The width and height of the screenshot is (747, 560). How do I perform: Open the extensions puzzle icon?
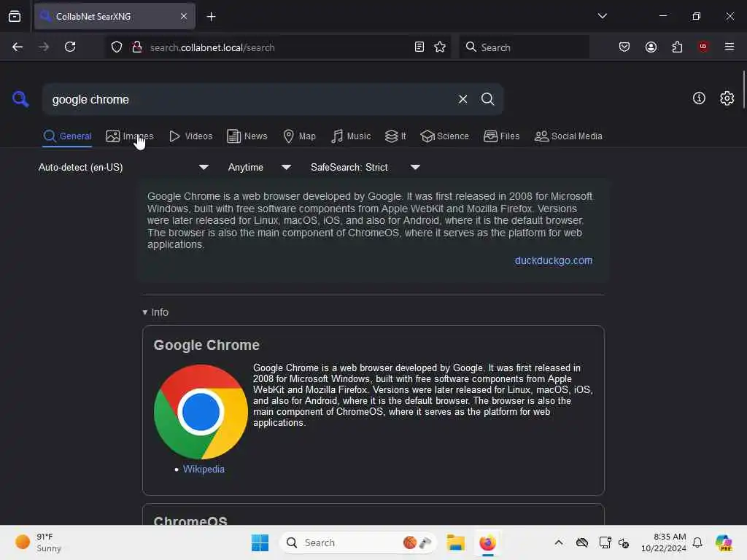point(677,47)
